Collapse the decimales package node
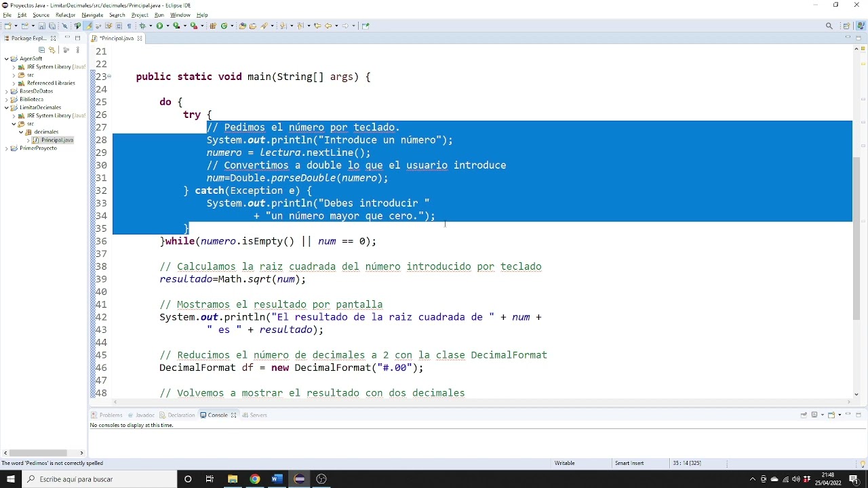 [x=21, y=132]
